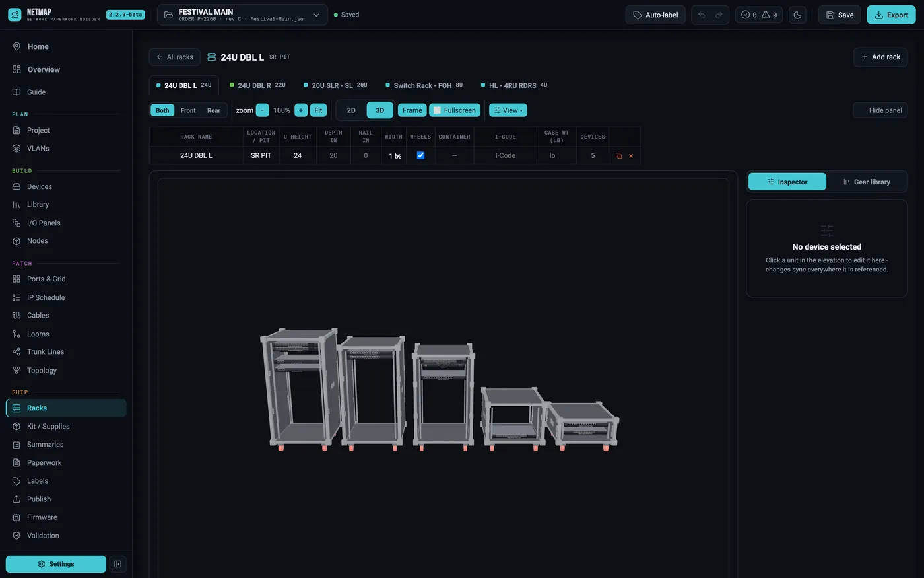Click the undo arrow
This screenshot has width=924, height=578.
tap(702, 15)
